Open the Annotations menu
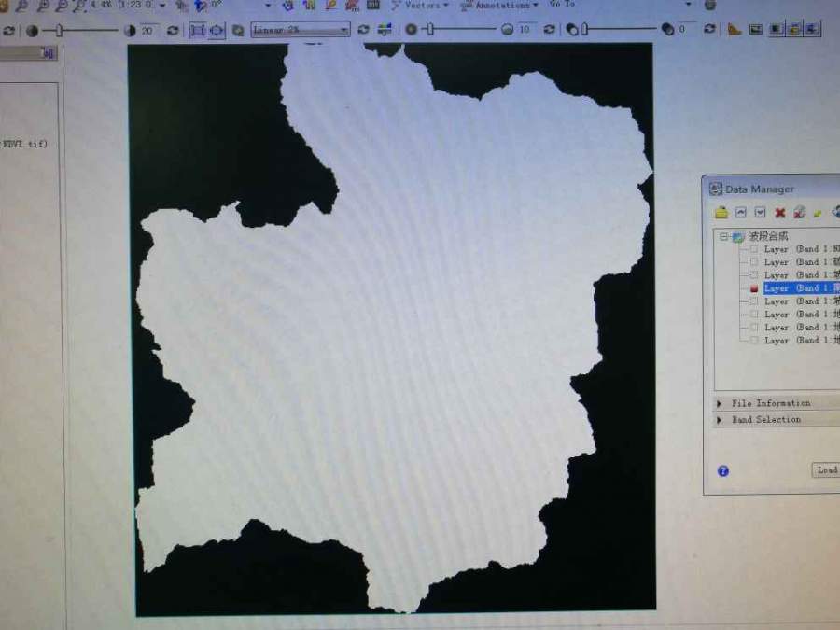Viewport: 840px width, 630px height. point(499,6)
